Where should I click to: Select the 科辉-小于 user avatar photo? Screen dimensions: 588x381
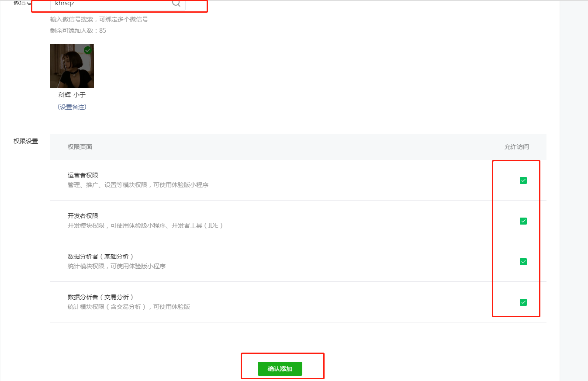click(x=72, y=66)
